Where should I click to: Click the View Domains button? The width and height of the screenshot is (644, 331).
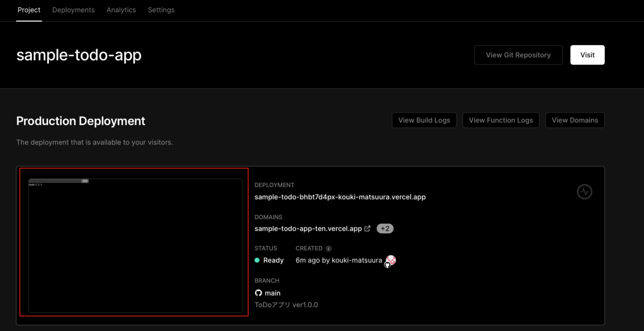click(x=575, y=120)
